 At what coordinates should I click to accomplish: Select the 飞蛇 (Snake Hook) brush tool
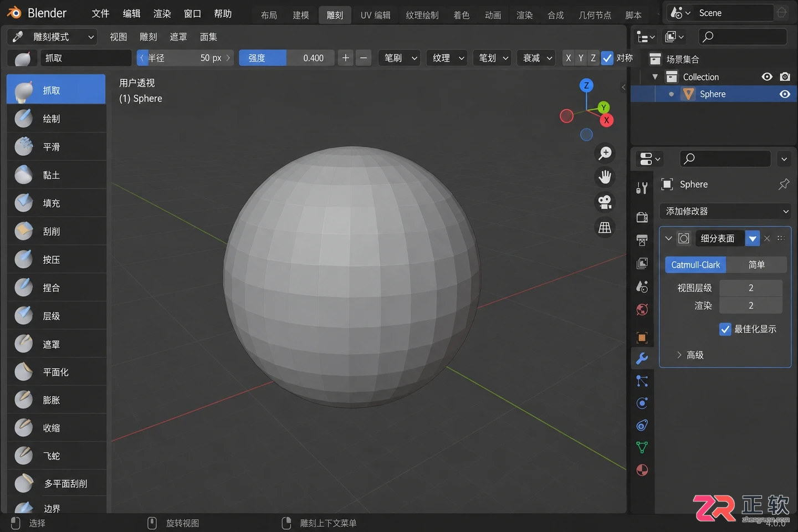56,456
